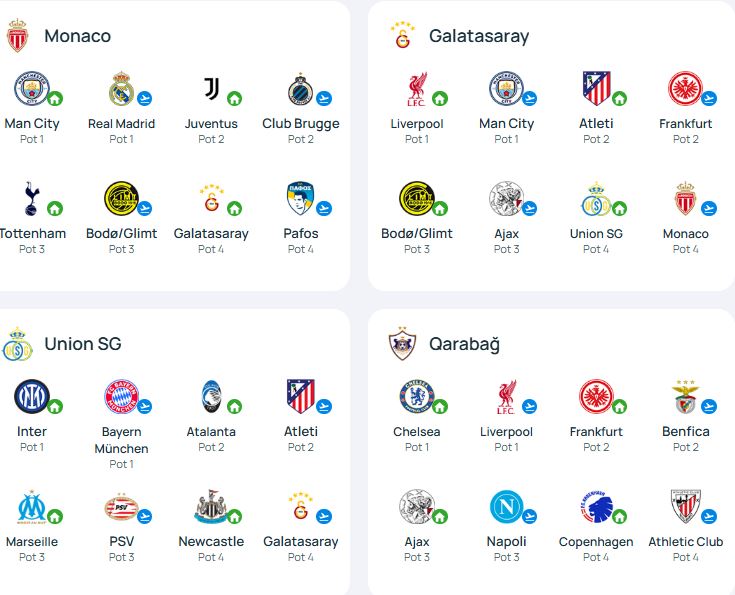Open the Marseille team name link

pyautogui.click(x=32, y=541)
